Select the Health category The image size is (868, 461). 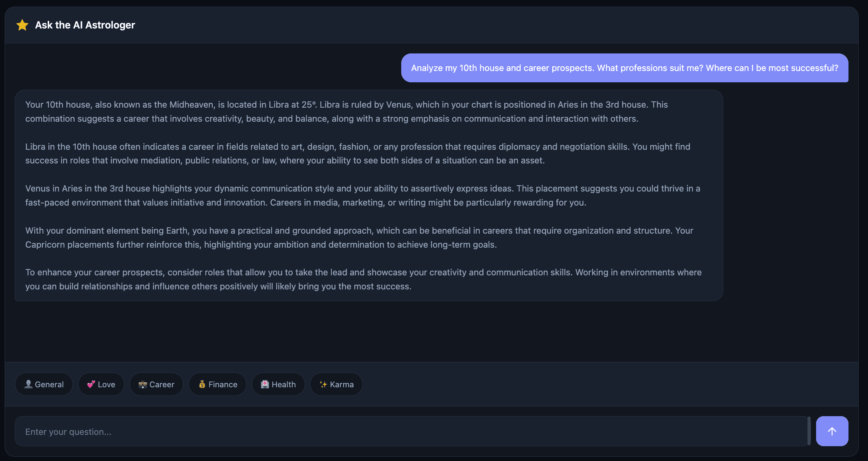[278, 384]
